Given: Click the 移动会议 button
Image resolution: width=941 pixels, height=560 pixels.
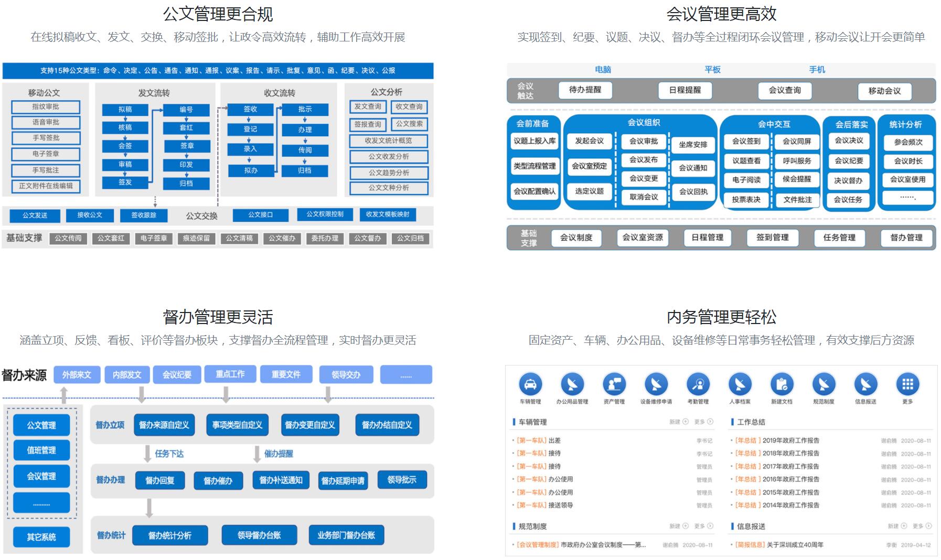Looking at the screenshot, I should pyautogui.click(x=884, y=91).
